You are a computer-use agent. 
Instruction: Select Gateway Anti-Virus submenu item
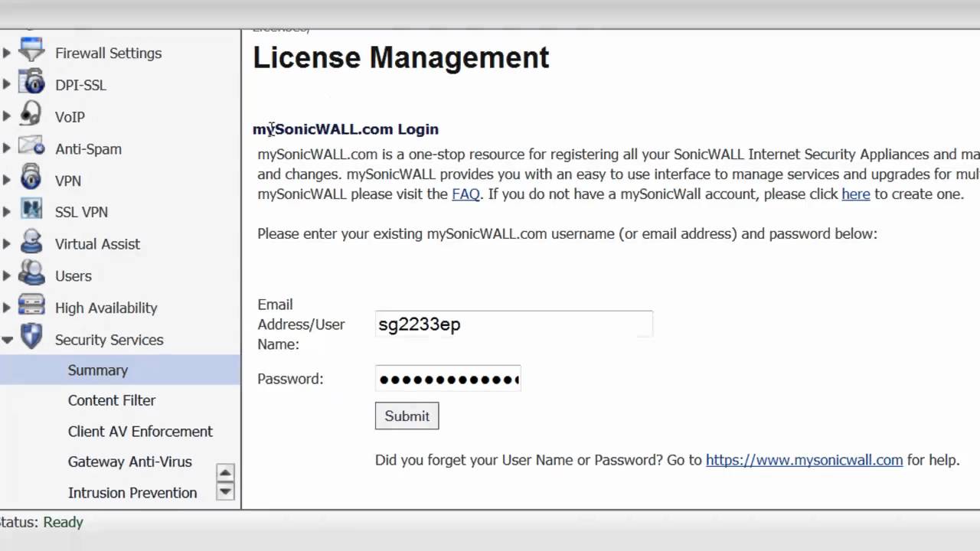pos(130,461)
